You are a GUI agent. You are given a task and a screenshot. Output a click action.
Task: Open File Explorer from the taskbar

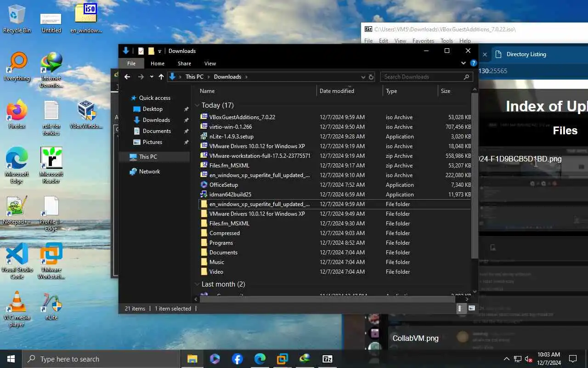(x=192, y=359)
